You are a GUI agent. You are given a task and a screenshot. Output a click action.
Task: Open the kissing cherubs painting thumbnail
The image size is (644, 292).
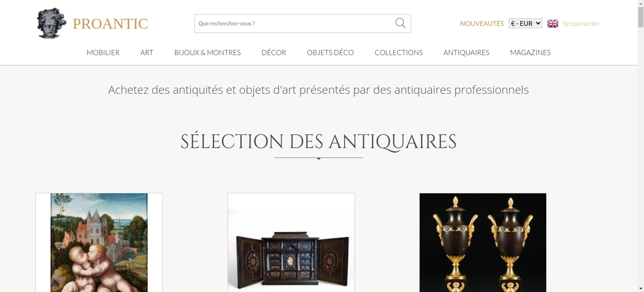[99, 242]
